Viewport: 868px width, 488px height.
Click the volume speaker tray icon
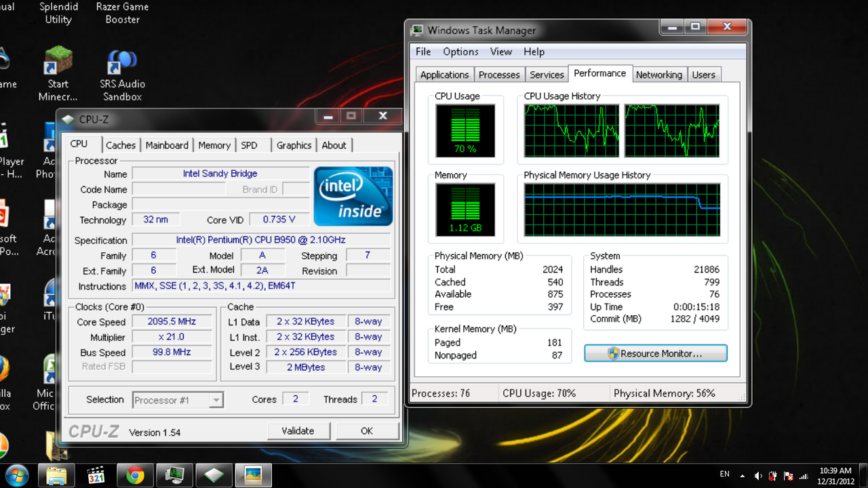(758, 476)
